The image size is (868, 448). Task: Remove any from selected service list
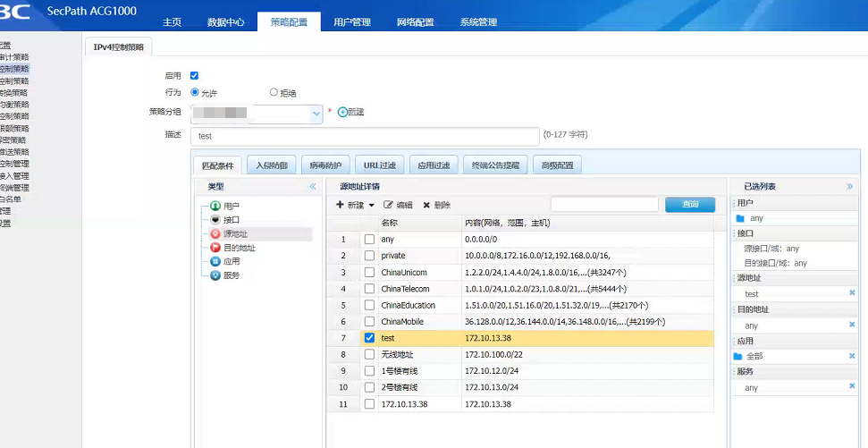tap(852, 386)
